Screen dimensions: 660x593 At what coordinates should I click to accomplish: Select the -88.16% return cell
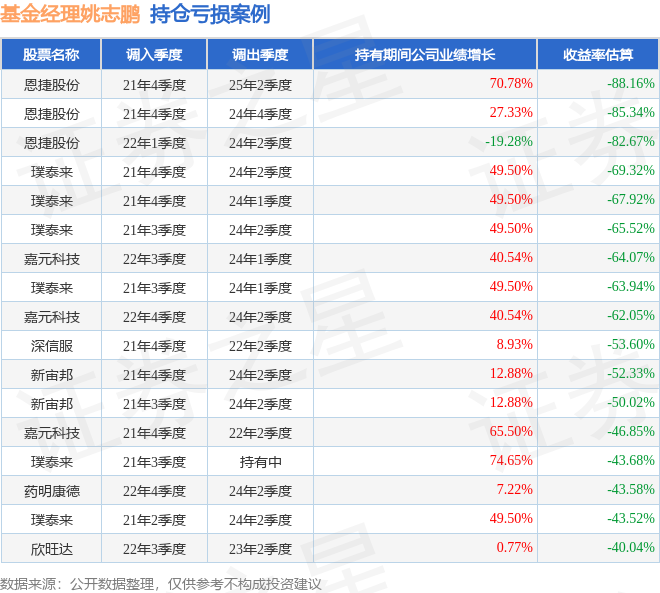pos(631,83)
